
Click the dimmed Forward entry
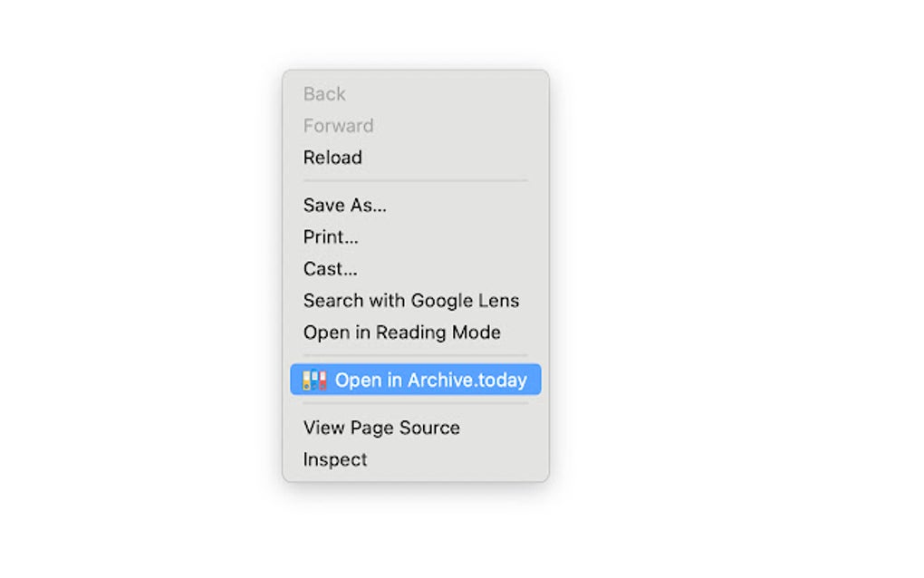point(338,126)
